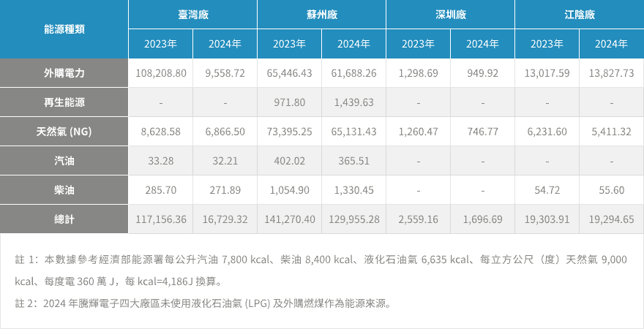Viewport: 644px width, 329px height.
Task: Click the 2023年 header under 臺灣廠
Action: point(160,44)
